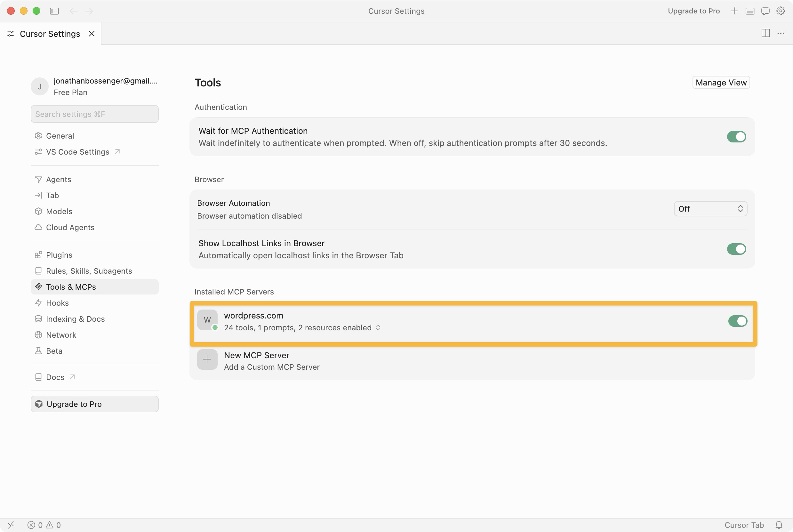Image resolution: width=793 pixels, height=532 pixels.
Task: Click the Manage View button
Action: pyautogui.click(x=721, y=83)
